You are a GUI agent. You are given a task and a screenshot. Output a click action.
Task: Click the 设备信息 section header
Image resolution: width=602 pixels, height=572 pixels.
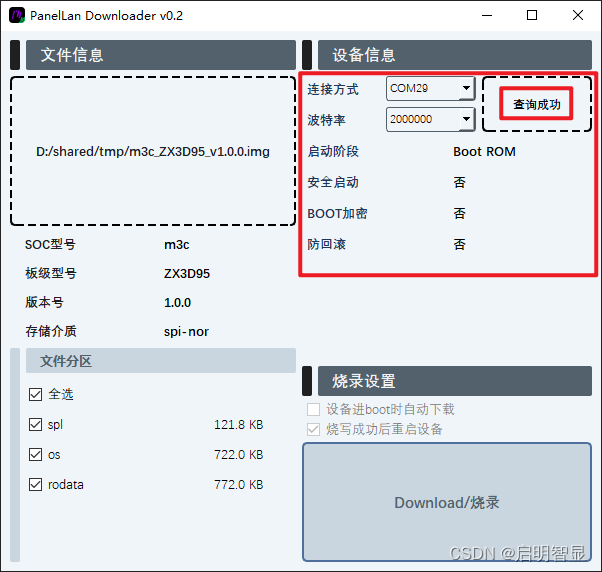pyautogui.click(x=455, y=55)
